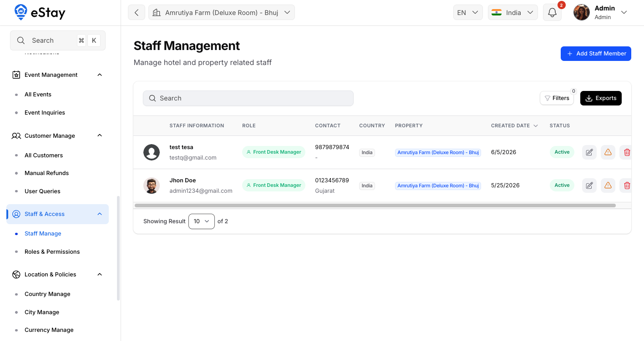This screenshot has height=341, width=644.
Task: Click Front Desk Manager badge for Jhon Doe
Action: coord(274,185)
